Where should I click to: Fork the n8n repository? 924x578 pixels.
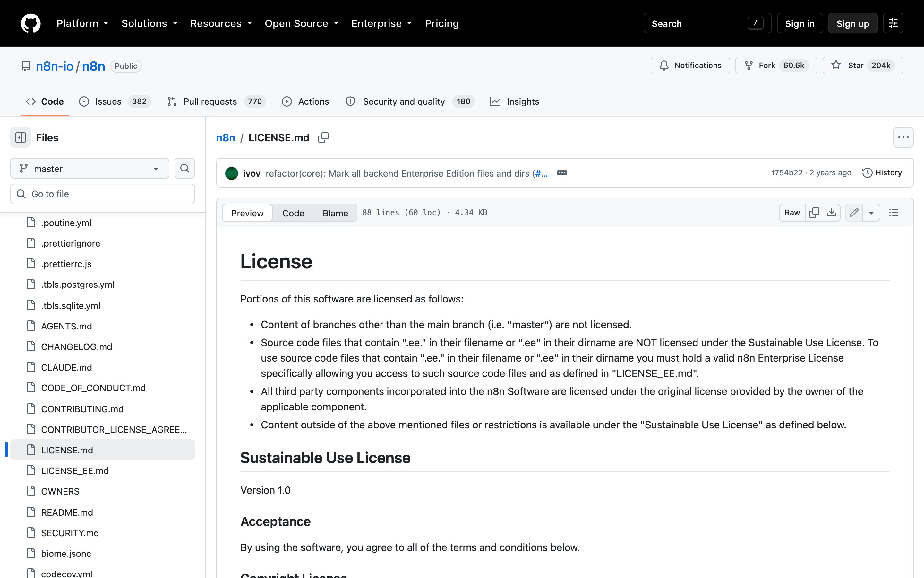point(776,66)
